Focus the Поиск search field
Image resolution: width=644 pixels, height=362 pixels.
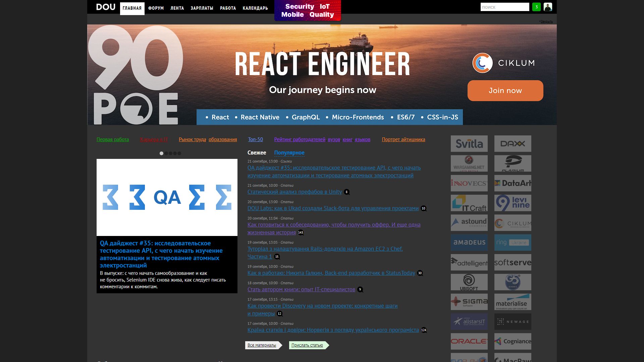click(504, 7)
